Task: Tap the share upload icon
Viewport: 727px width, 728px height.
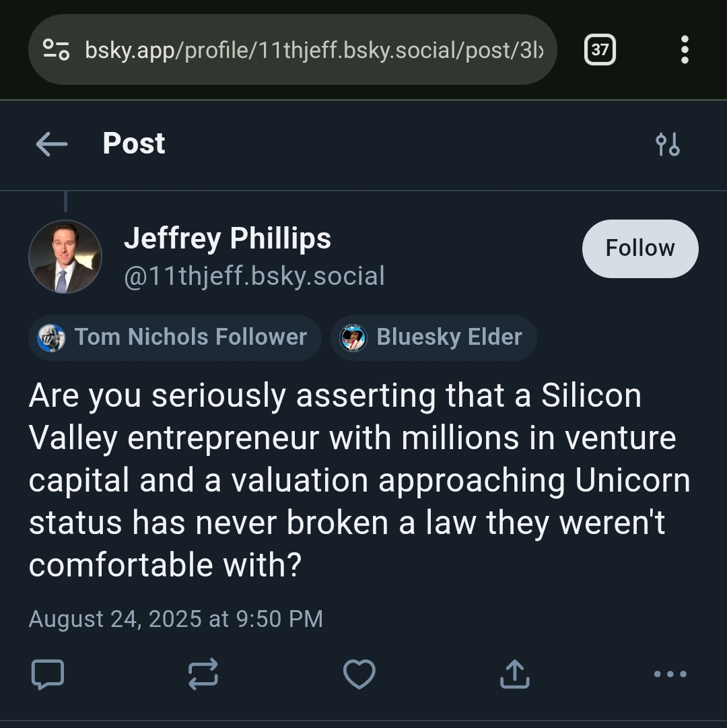Action: pyautogui.click(x=514, y=674)
